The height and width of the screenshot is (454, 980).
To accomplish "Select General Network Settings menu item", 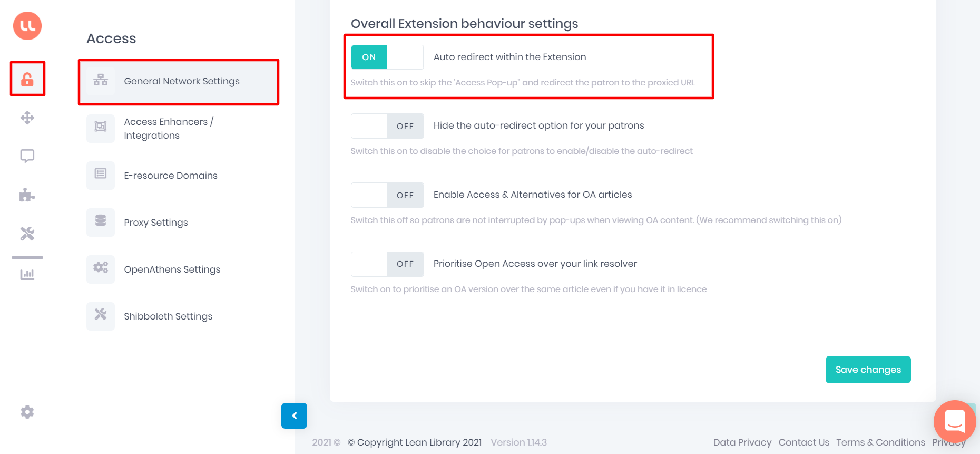I will click(179, 81).
